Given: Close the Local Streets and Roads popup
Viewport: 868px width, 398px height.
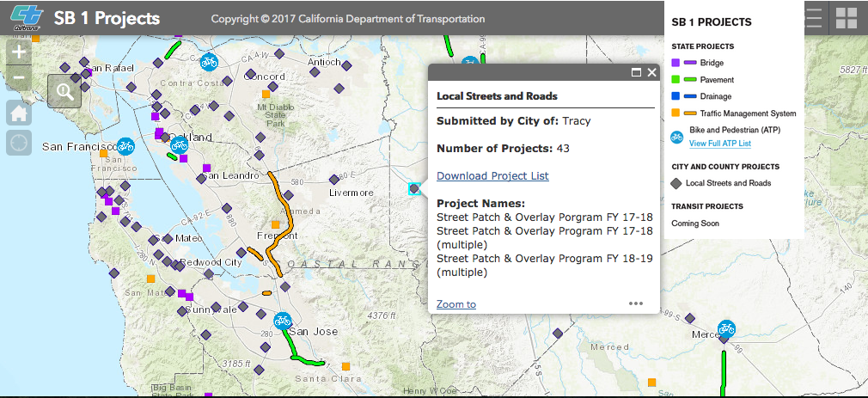Looking at the screenshot, I should 651,72.
